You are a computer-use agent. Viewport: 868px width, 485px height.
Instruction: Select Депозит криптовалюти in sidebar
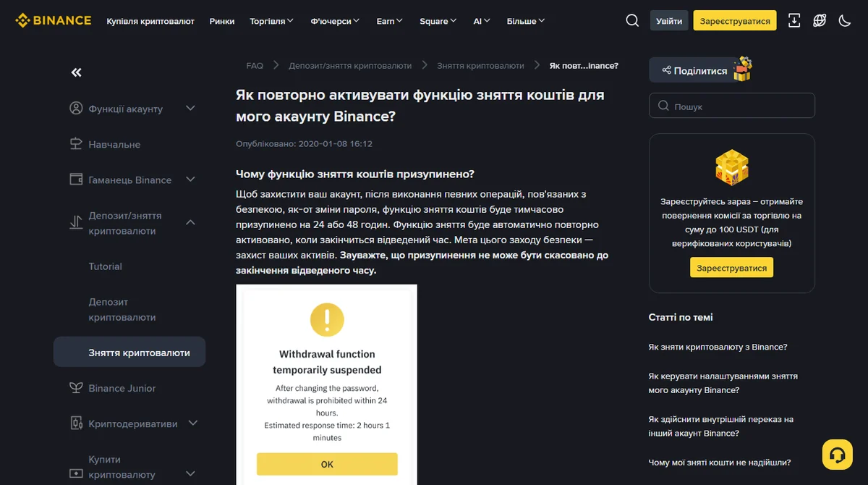click(122, 309)
